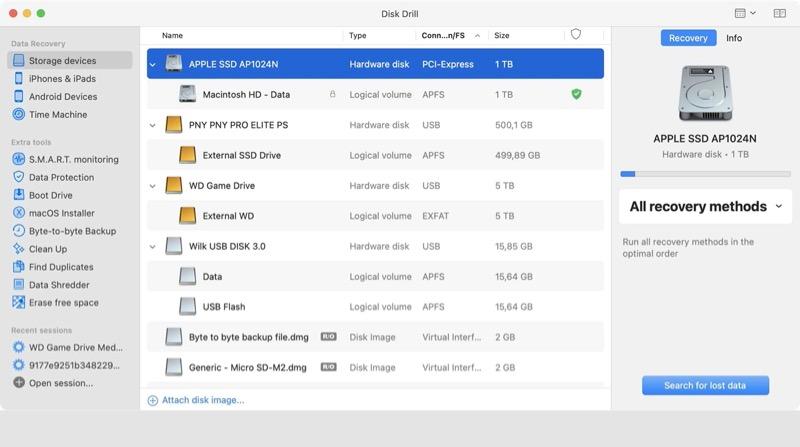Collapse the APPLE SSD AP1024N row
The width and height of the screenshot is (800, 447).
[x=153, y=64]
